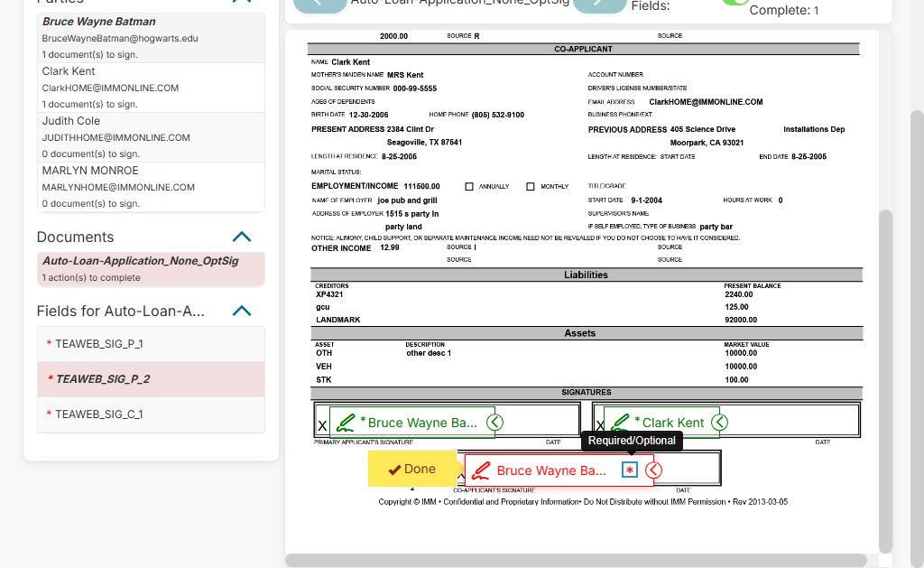Click the email ClarkHOME@IMMONLINE.COM in Parties list
Image resolution: width=924 pixels, height=568 pixels.
pyautogui.click(x=110, y=88)
